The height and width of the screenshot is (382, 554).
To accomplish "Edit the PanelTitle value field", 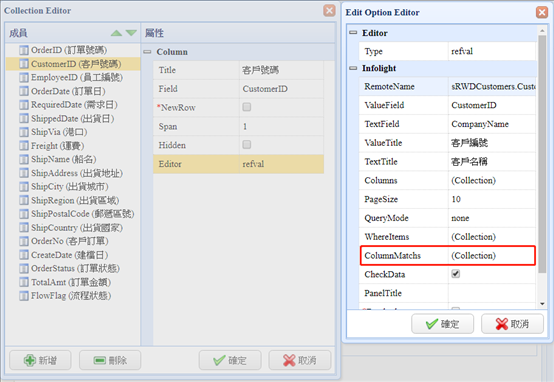I will point(492,293).
